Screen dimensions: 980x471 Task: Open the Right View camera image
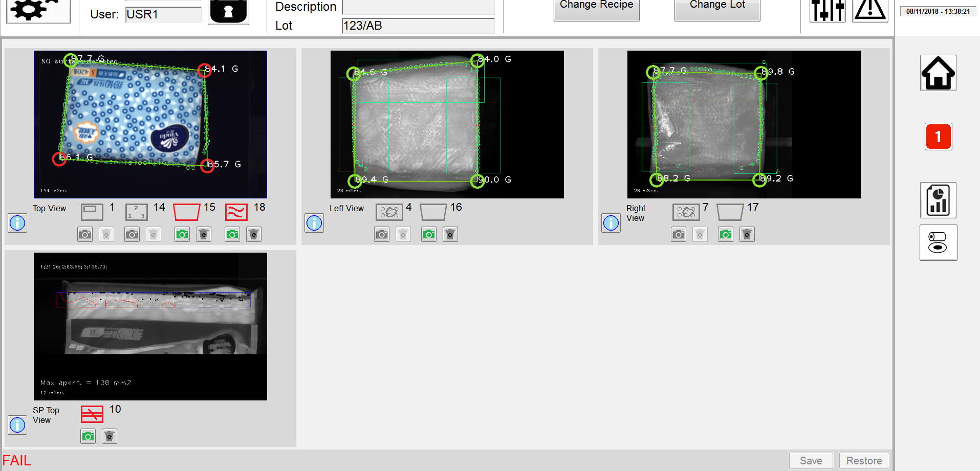pyautogui.click(x=744, y=124)
